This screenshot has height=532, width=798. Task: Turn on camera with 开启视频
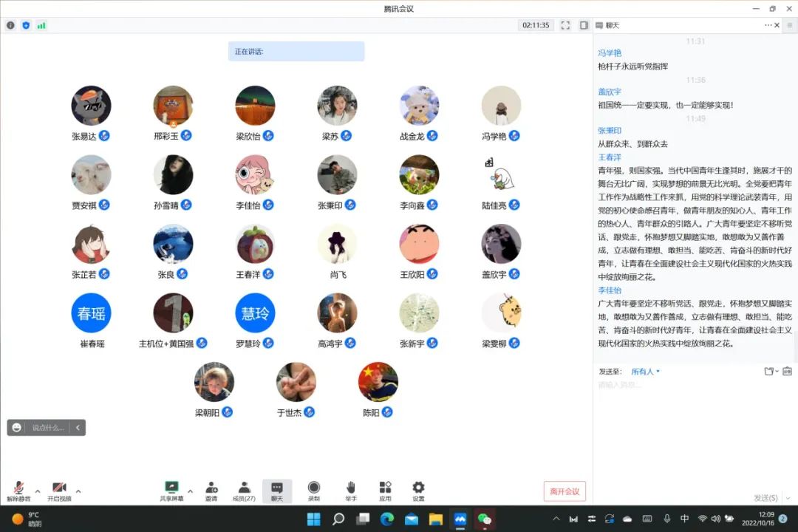click(59, 489)
